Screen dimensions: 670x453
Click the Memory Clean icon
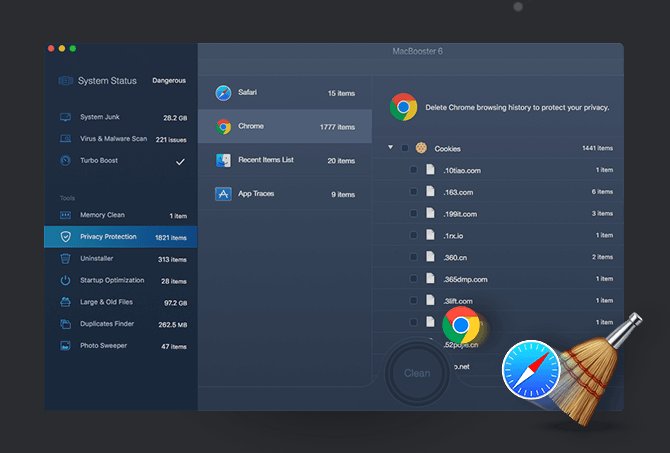click(65, 215)
